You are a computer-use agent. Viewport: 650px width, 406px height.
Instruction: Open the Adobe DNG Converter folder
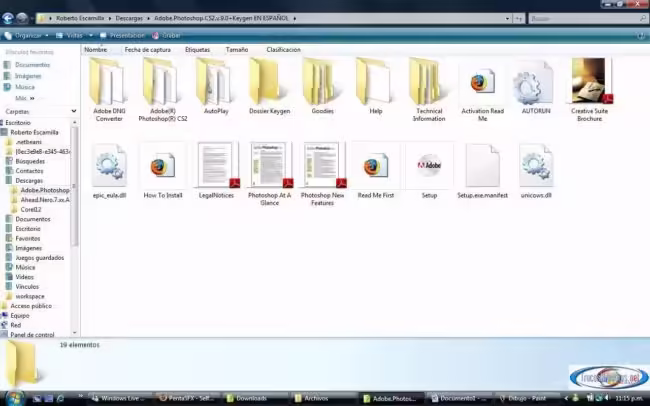pos(109,89)
